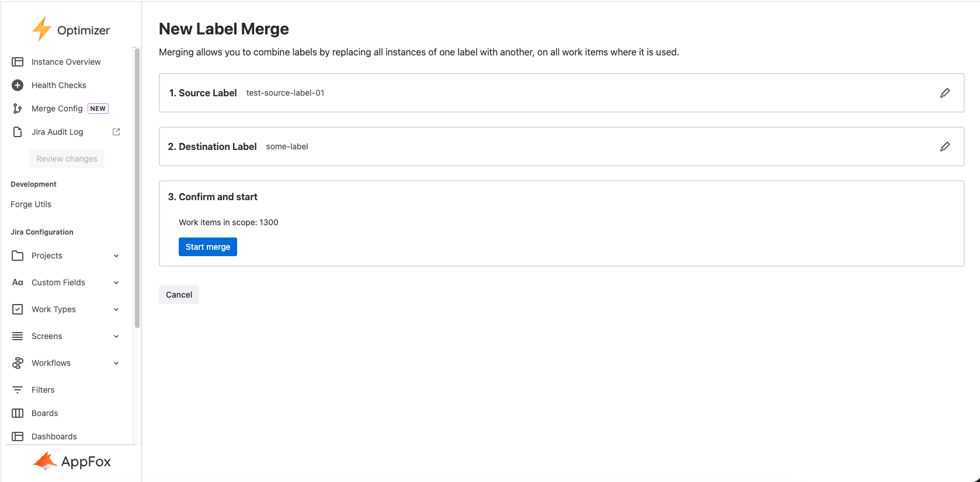Click the Merge Config branch icon
980x482 pixels.
click(18, 109)
